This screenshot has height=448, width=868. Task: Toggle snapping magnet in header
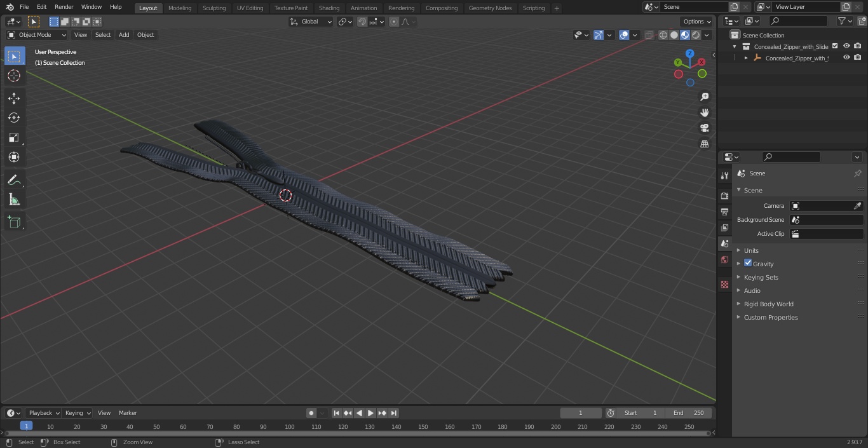tap(362, 22)
